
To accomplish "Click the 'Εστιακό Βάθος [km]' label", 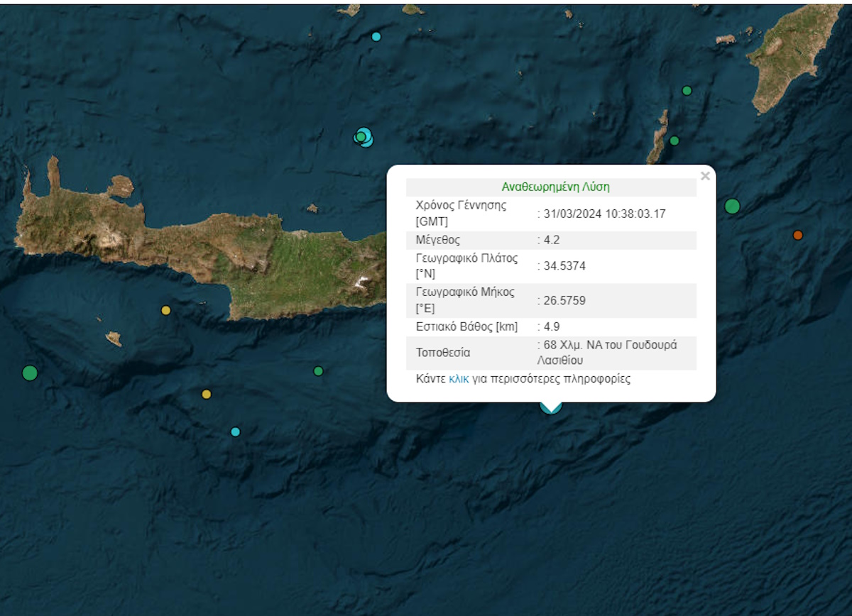I will (466, 326).
